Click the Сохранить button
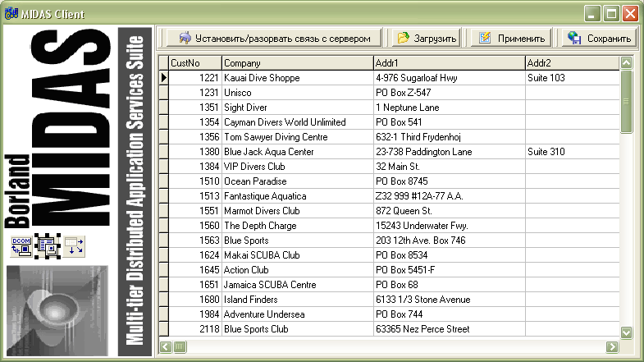The height and width of the screenshot is (362, 644). click(x=598, y=39)
